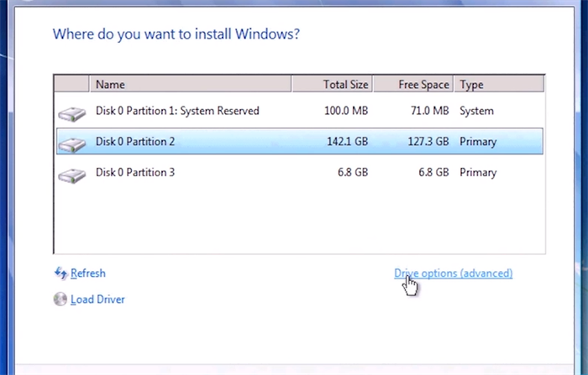588x375 pixels.
Task: Click the Primary type of Partition 2
Action: (x=478, y=142)
